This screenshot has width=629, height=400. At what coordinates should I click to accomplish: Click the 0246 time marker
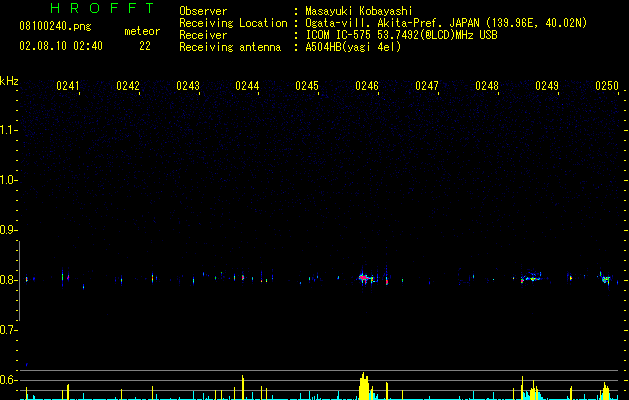pyautogui.click(x=367, y=86)
